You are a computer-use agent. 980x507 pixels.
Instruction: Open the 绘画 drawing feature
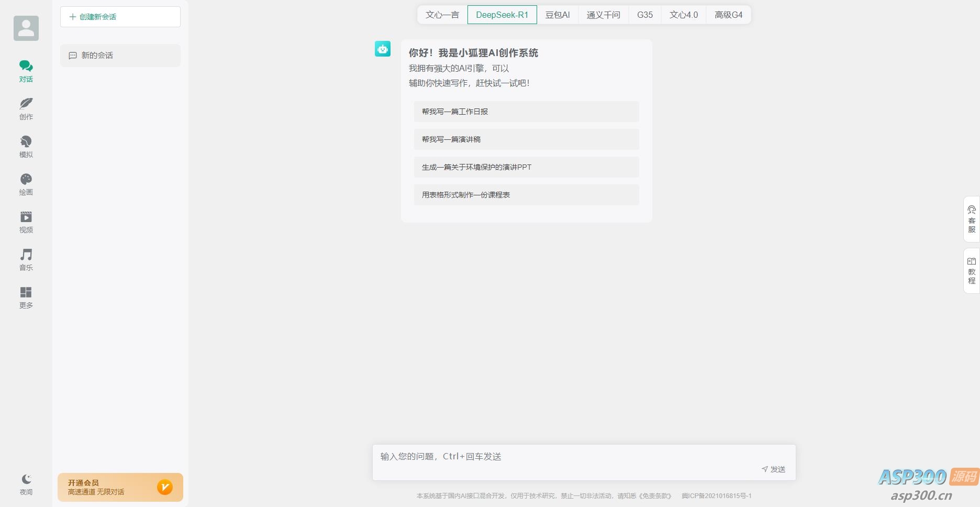coord(26,184)
